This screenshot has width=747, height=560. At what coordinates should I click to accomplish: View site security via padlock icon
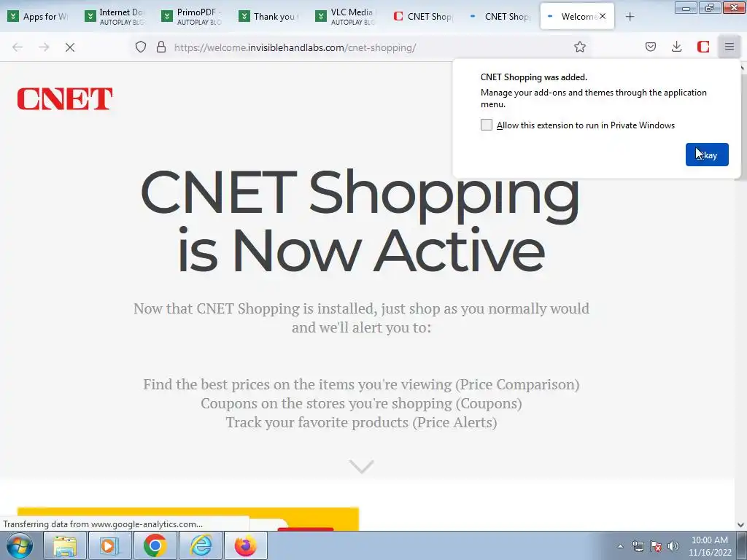(x=161, y=47)
